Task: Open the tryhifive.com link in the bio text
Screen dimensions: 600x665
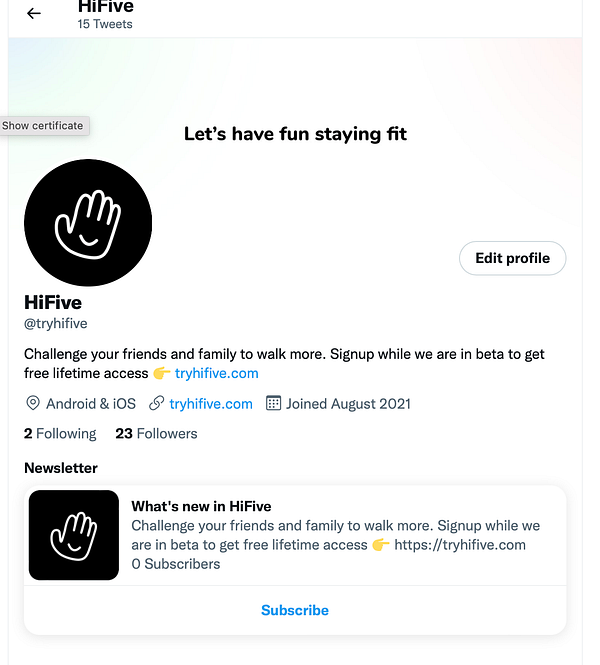Action: pos(217,373)
